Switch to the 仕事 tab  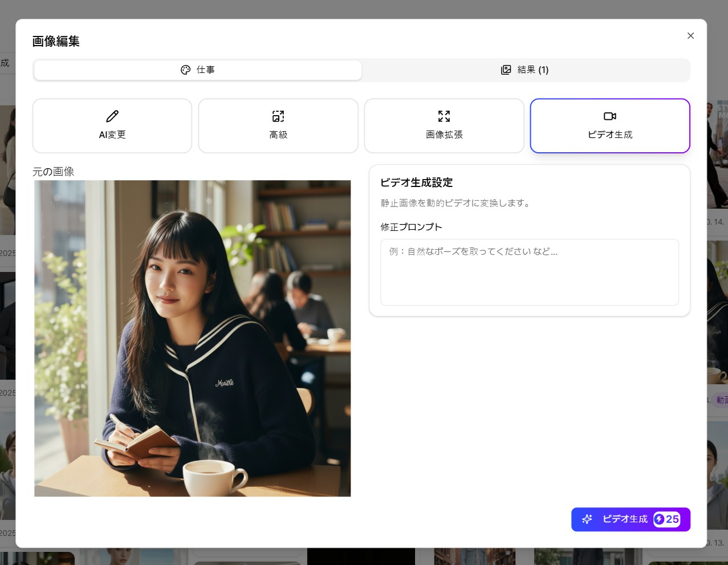point(198,70)
